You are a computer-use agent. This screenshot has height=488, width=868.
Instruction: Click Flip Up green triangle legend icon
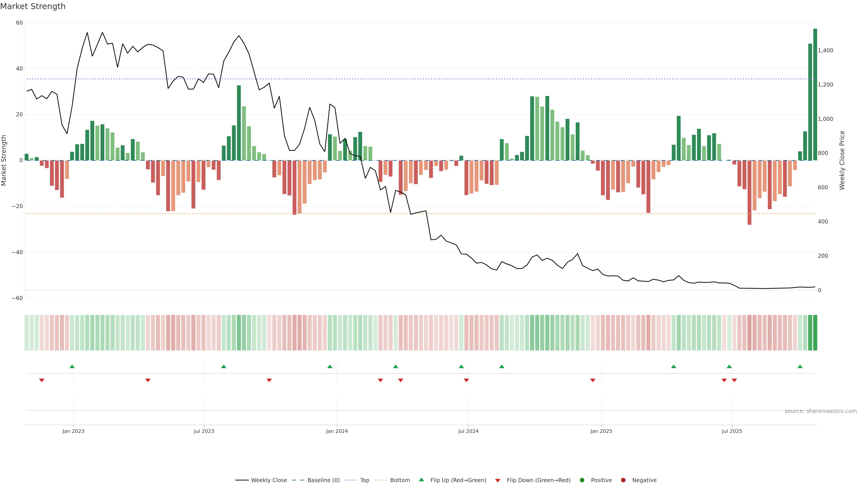click(x=421, y=480)
